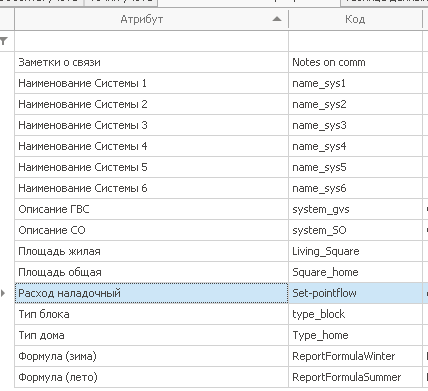This screenshot has width=428, height=391.
Task: Select the row Формула (лето)
Action: pyautogui.click(x=151, y=377)
